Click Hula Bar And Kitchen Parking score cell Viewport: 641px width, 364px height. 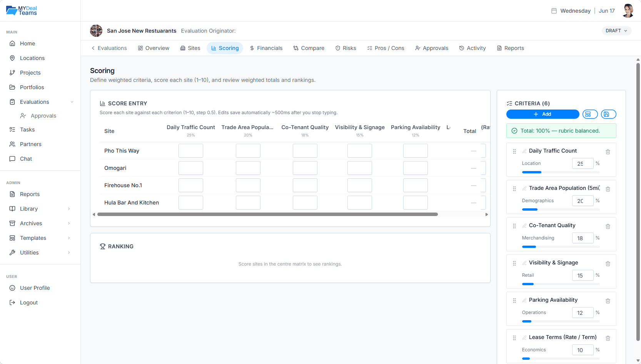point(416,203)
